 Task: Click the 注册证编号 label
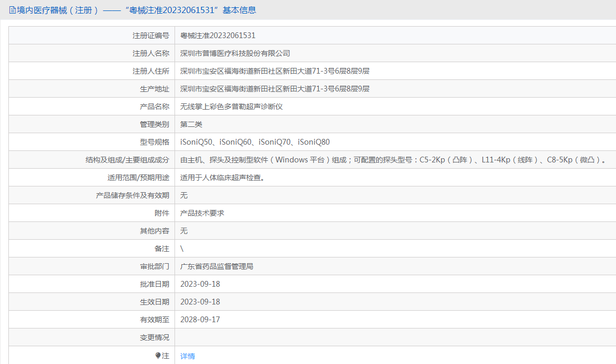point(151,36)
